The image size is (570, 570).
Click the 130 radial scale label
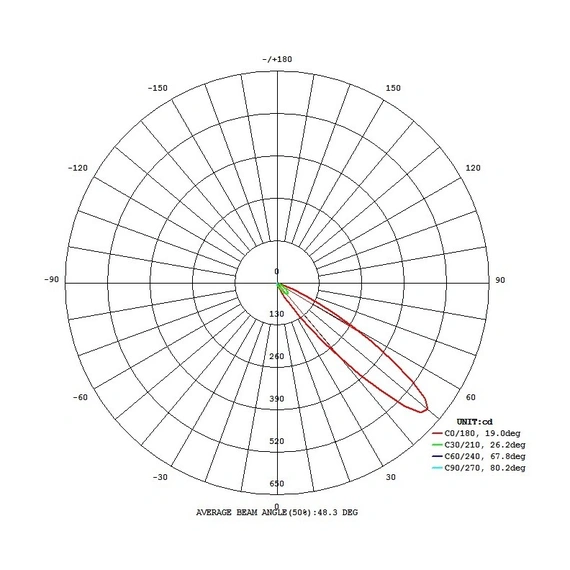pos(277,314)
